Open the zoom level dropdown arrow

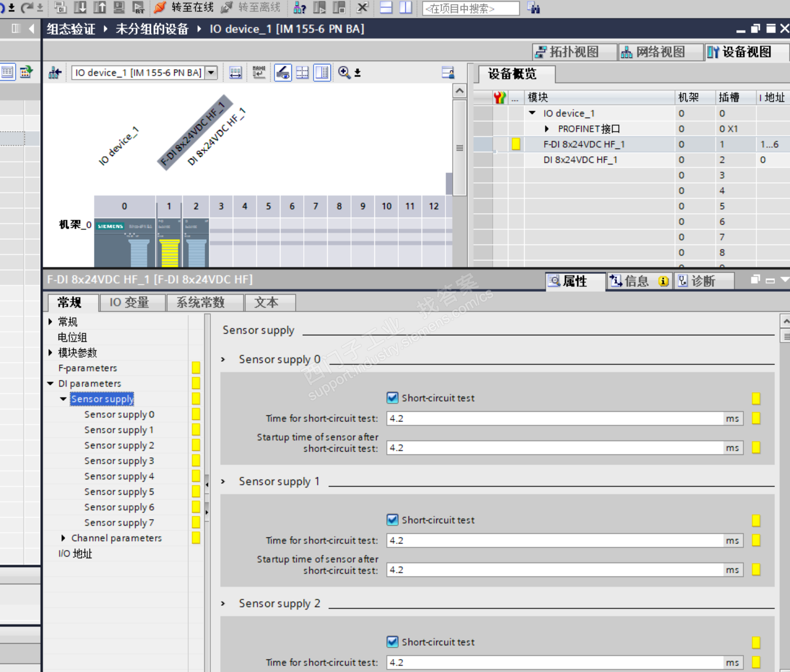tap(358, 73)
